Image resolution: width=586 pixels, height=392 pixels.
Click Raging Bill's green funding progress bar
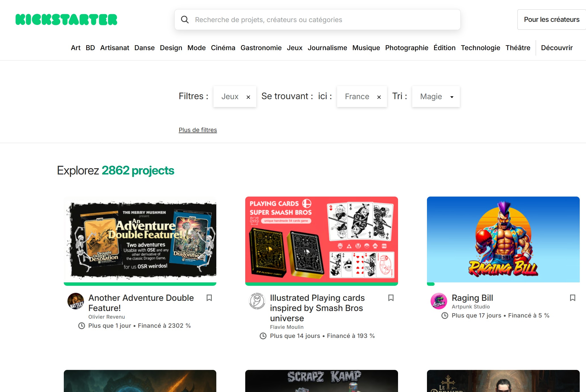[431, 284]
